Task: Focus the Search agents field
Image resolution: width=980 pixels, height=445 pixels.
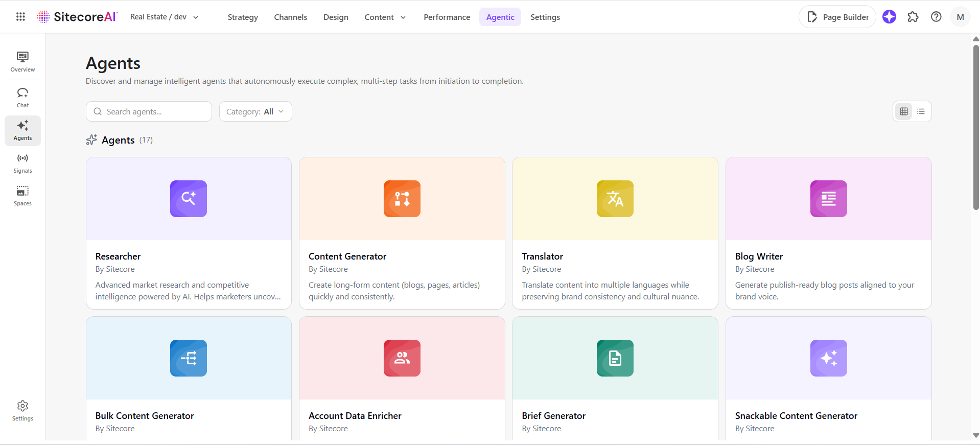Action: tap(149, 111)
